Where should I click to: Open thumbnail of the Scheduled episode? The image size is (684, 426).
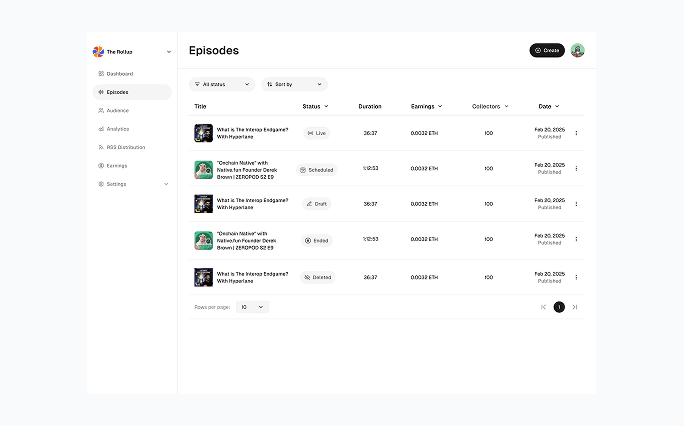(x=203, y=170)
